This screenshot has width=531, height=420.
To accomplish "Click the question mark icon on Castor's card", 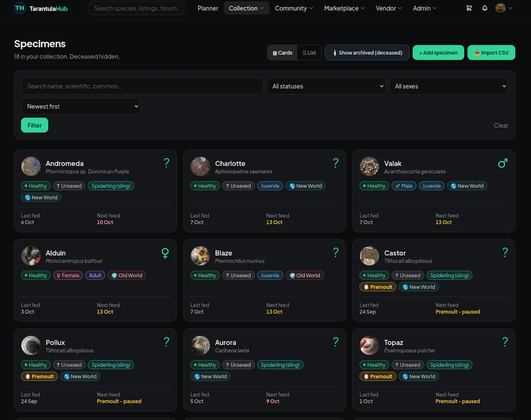I will coord(505,252).
